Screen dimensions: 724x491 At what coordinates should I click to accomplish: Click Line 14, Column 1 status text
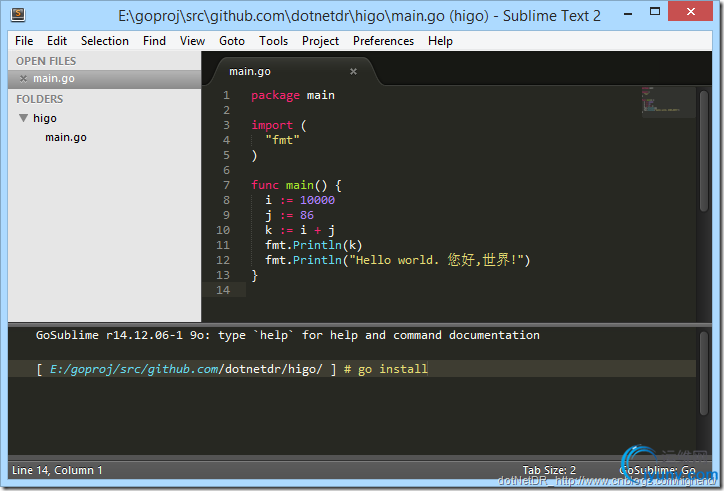coord(57,470)
